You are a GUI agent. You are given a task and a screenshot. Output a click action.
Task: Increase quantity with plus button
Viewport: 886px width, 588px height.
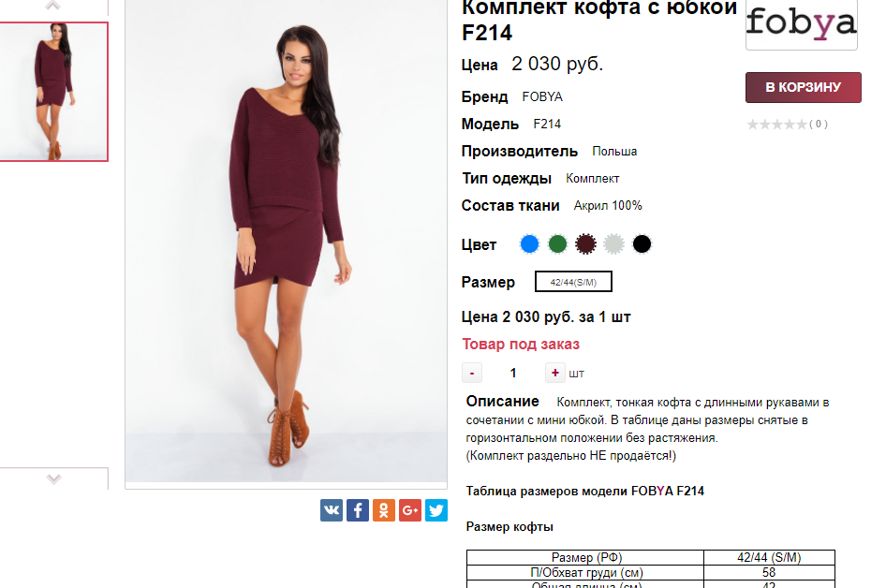tap(554, 373)
